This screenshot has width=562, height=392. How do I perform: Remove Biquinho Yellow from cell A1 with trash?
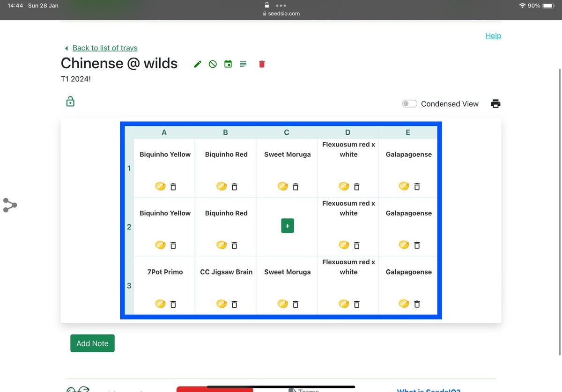coord(173,187)
